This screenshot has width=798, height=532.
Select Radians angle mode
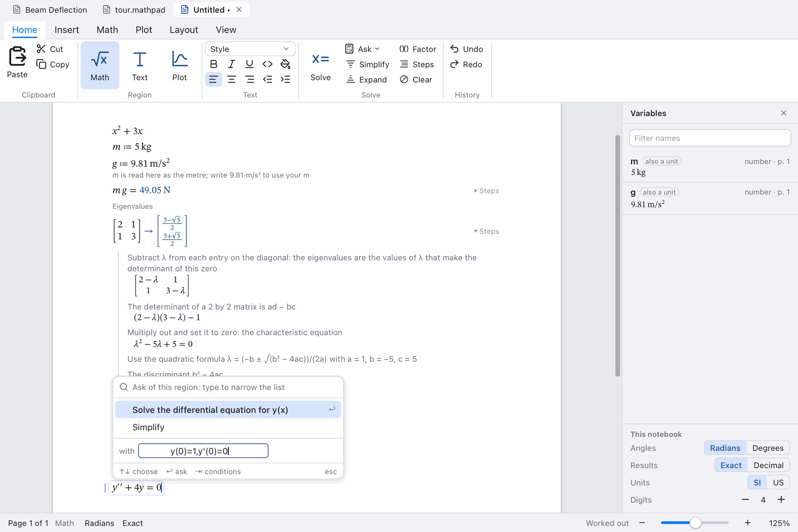(x=725, y=448)
